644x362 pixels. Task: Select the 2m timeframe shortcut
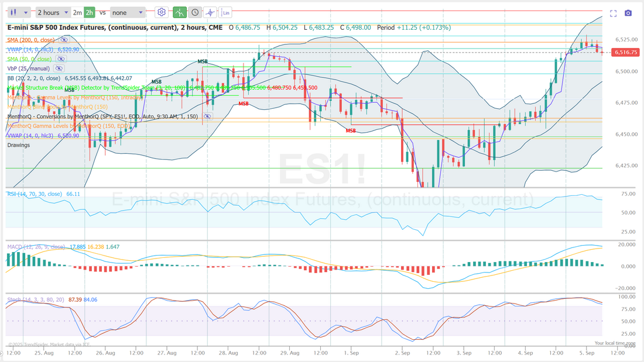tap(77, 12)
